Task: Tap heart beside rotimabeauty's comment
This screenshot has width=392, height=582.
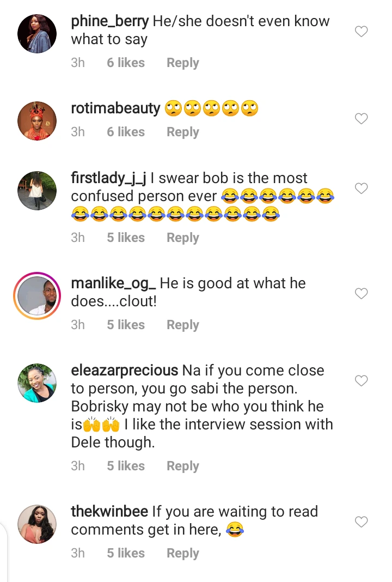Action: point(361,118)
